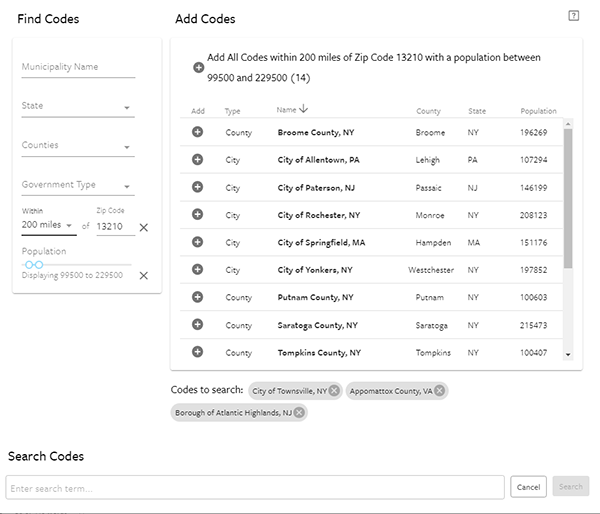600x514 pixels.
Task: Click the results list scrollbar thumb
Action: (x=568, y=198)
